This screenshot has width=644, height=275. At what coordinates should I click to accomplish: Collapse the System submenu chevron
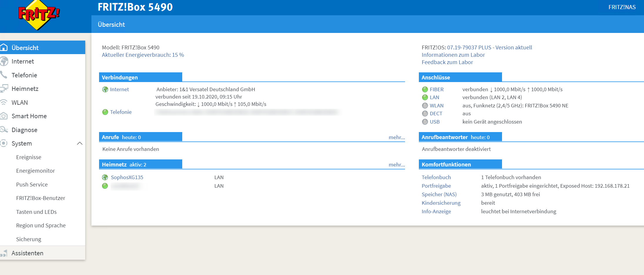click(80, 143)
